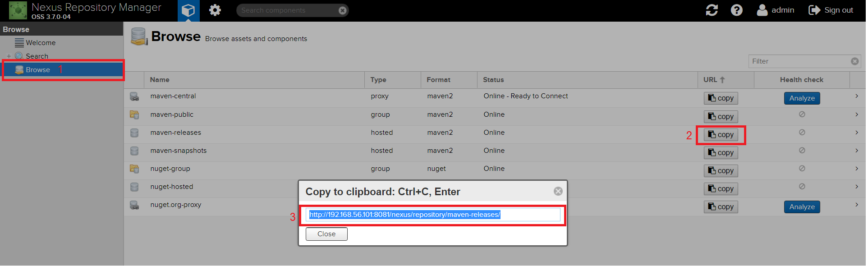Open the administration gear icon
868x266 pixels.
coord(215,10)
